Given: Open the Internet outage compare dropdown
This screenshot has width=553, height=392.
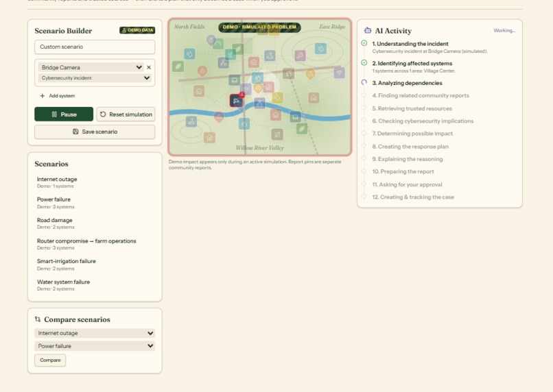Looking at the screenshot, I should 95,333.
